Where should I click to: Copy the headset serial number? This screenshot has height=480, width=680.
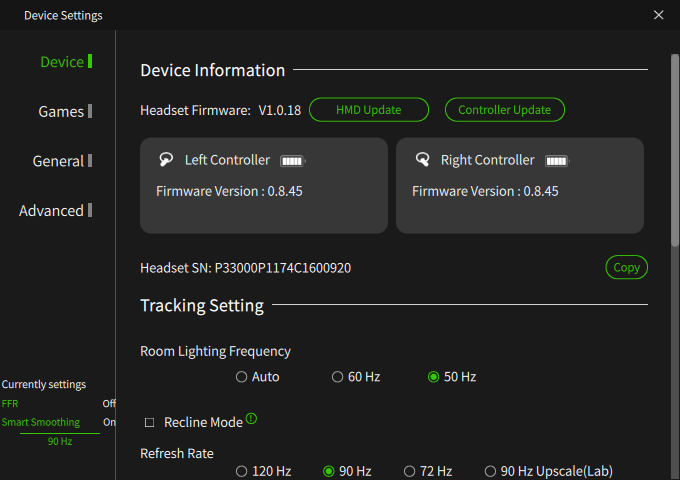(x=626, y=268)
